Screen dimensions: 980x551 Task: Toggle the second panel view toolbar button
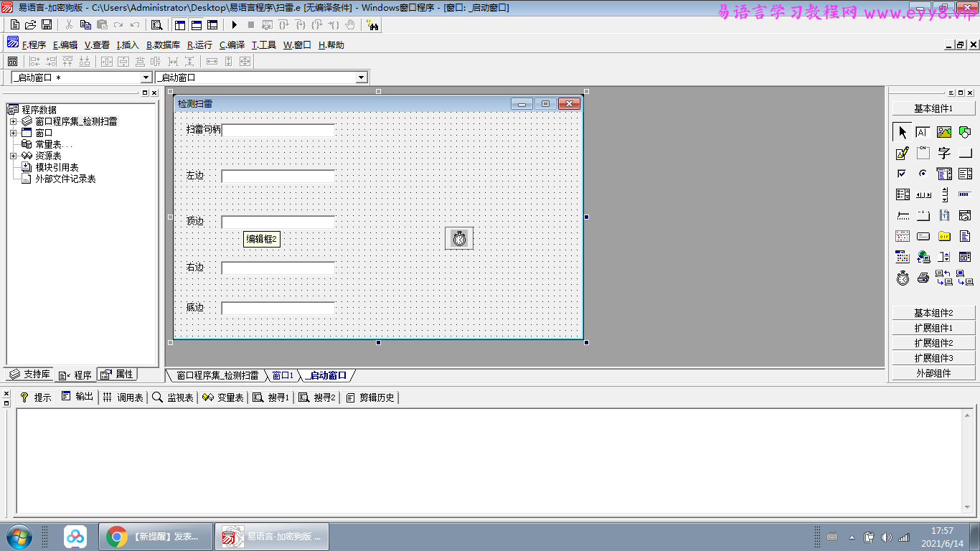pyautogui.click(x=196, y=25)
